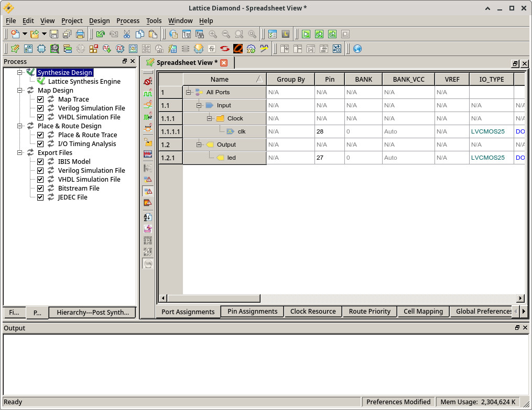Collapse the Clock group row
The image size is (532, 410).
[x=209, y=118]
